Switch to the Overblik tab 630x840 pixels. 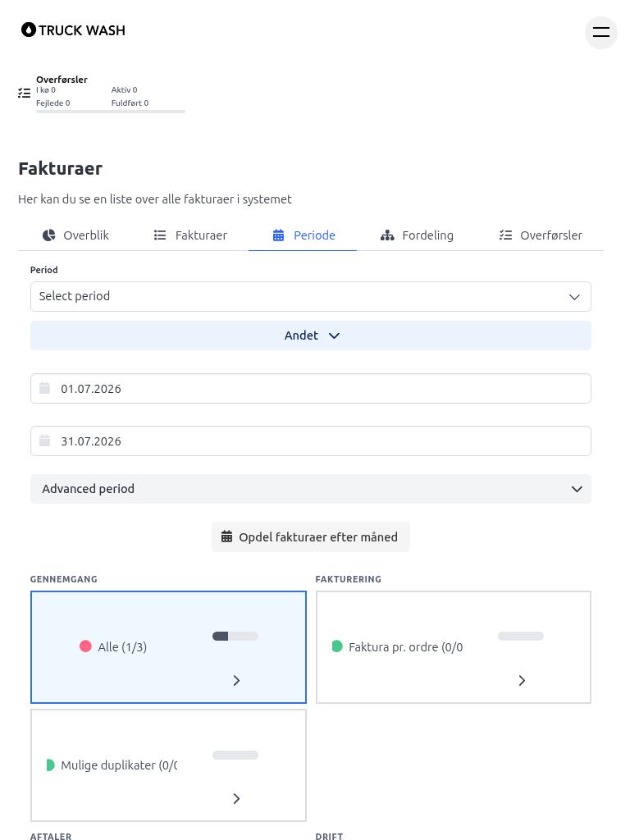click(75, 235)
